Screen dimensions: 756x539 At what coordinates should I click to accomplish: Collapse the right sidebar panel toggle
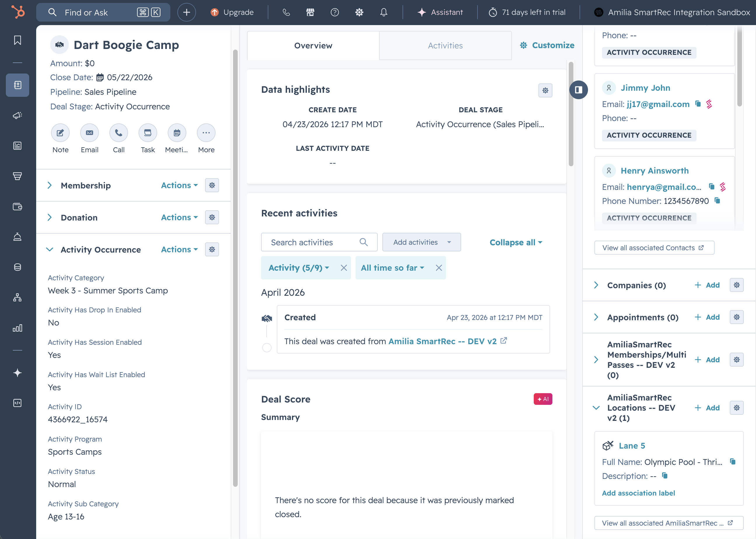pyautogui.click(x=578, y=90)
